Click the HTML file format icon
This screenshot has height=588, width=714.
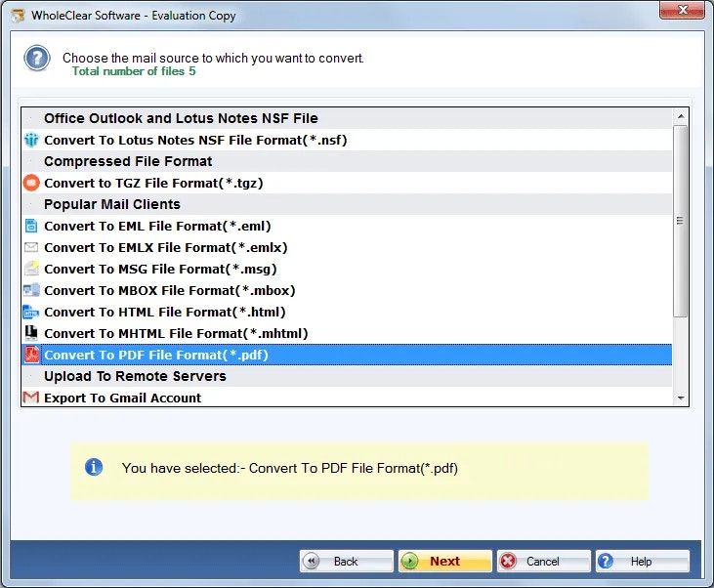[31, 312]
